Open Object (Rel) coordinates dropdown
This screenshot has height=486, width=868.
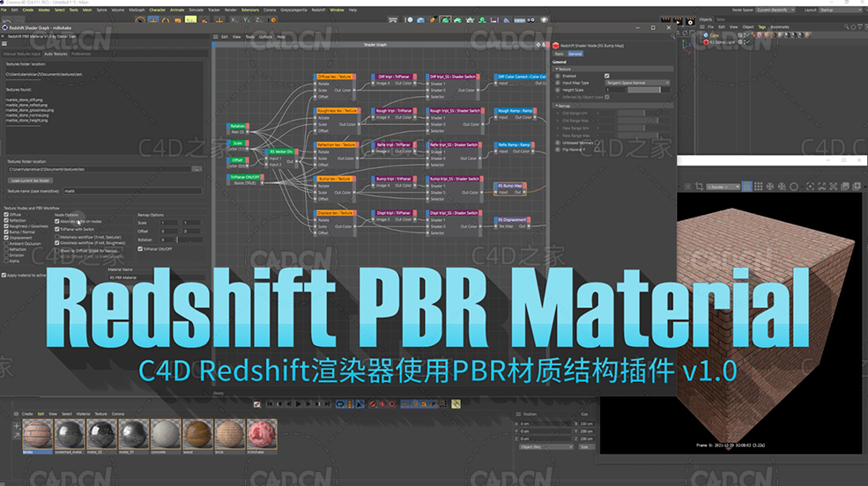(x=545, y=446)
